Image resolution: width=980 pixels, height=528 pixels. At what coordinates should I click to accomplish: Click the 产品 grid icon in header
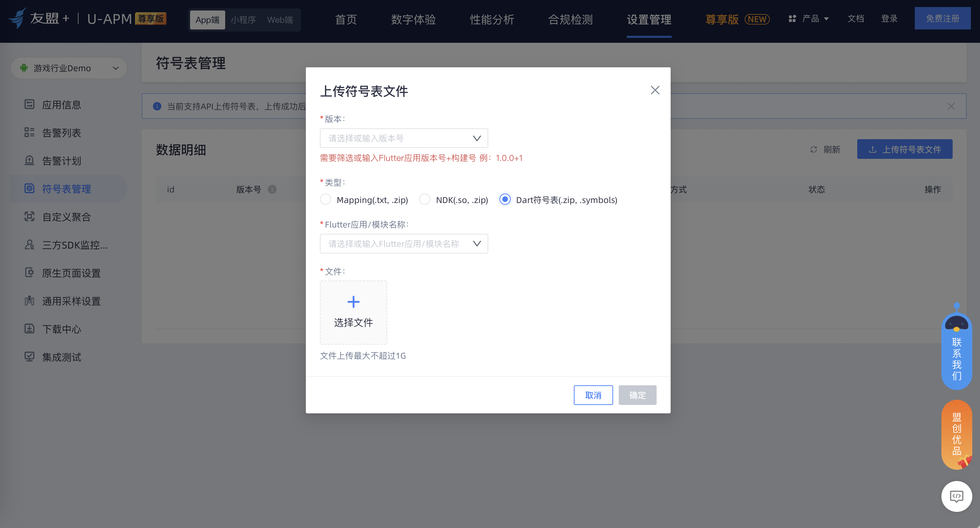792,19
